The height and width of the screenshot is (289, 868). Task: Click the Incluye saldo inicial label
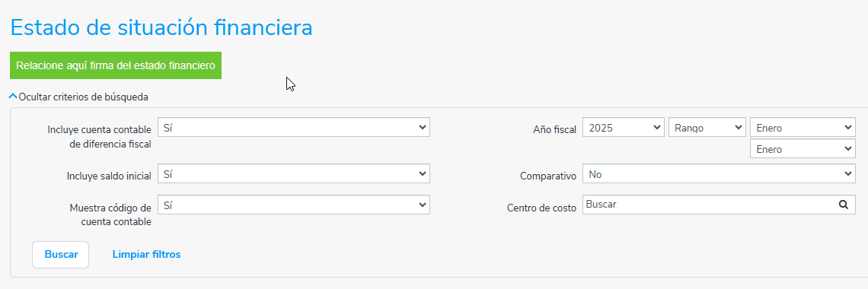[x=108, y=176]
